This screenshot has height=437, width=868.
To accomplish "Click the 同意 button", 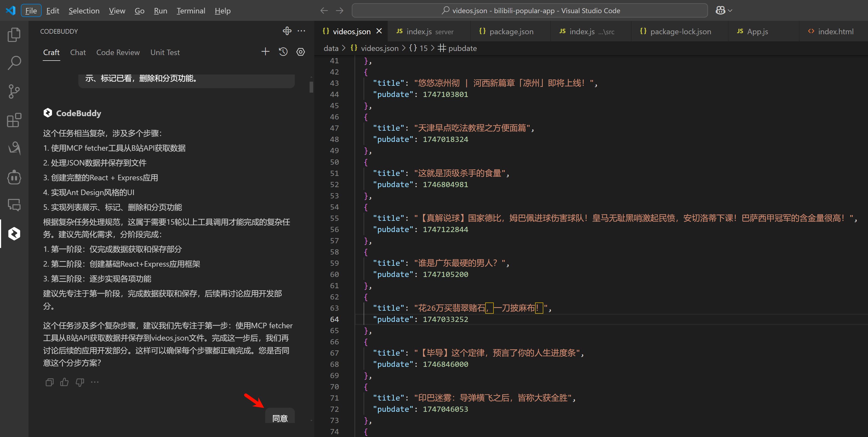I will click(x=280, y=418).
